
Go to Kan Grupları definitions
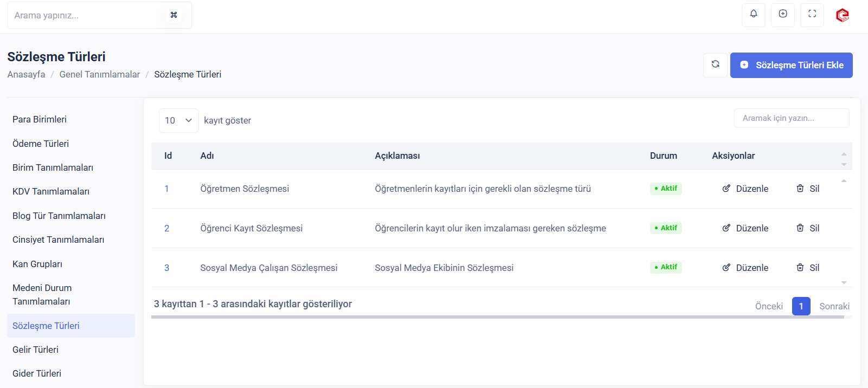37,264
